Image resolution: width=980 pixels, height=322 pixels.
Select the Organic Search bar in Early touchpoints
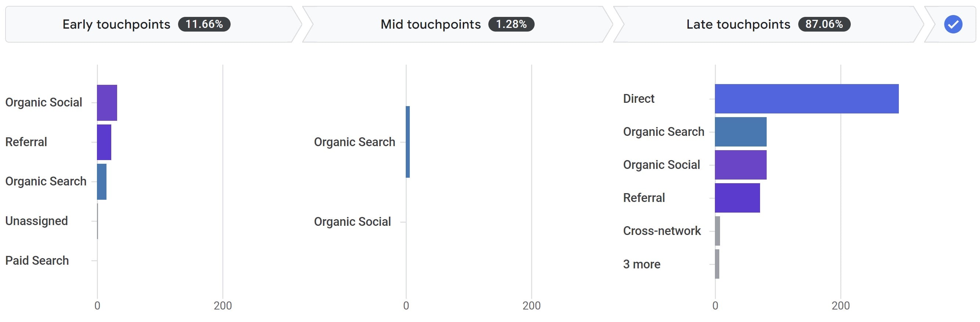102,182
